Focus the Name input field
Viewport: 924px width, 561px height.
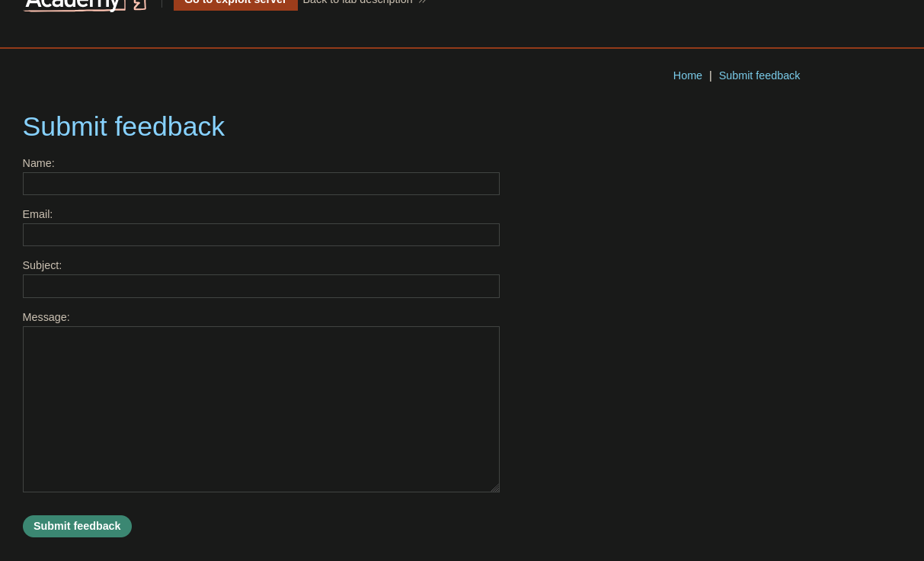(x=261, y=184)
